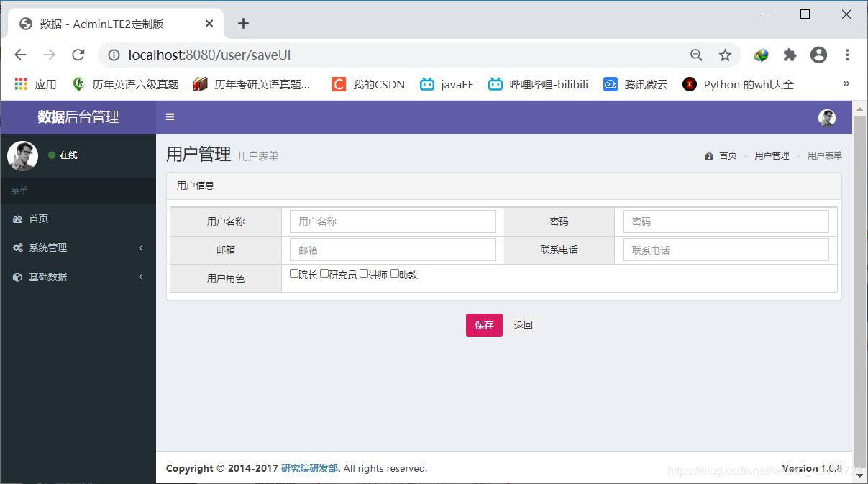
Task: Open Chrome's three-dot menu
Action: coord(847,55)
